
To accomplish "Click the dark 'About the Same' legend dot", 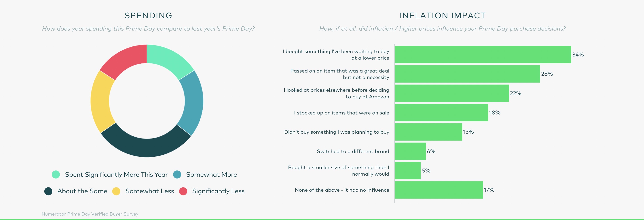I will click(48, 191).
